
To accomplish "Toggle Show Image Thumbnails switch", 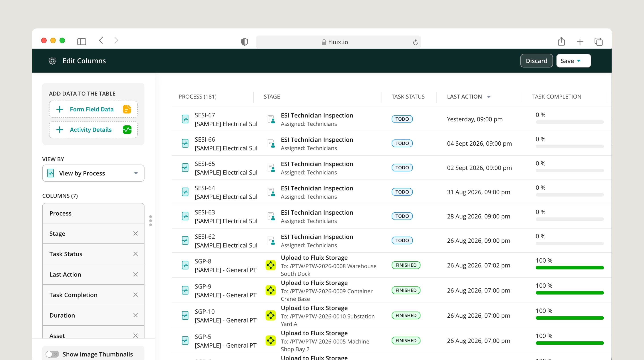I will pos(52,354).
